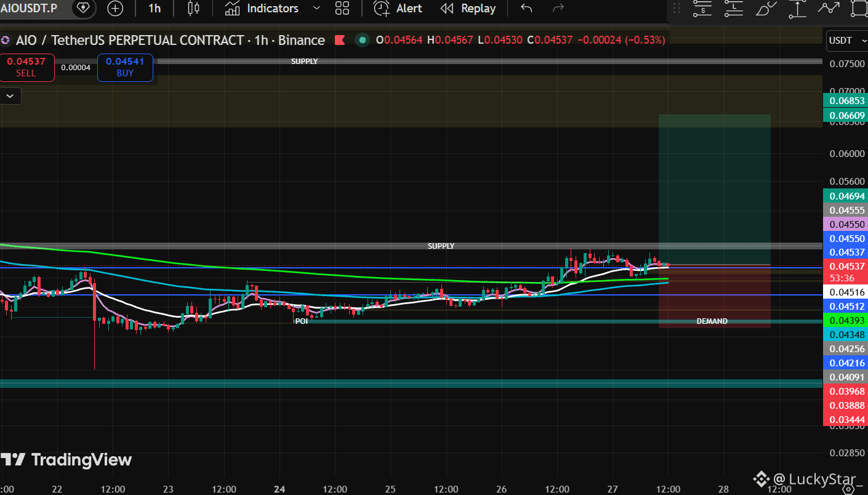
Task: Click the green market status dot
Action: pyautogui.click(x=363, y=41)
